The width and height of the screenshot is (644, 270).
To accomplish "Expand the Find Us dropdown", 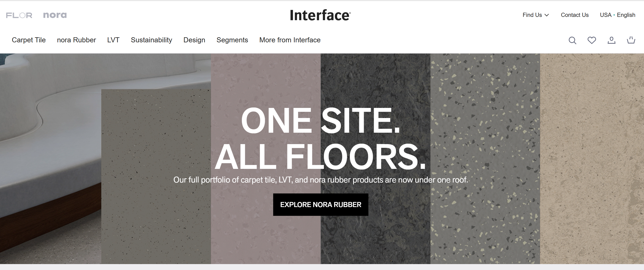I will (535, 15).
